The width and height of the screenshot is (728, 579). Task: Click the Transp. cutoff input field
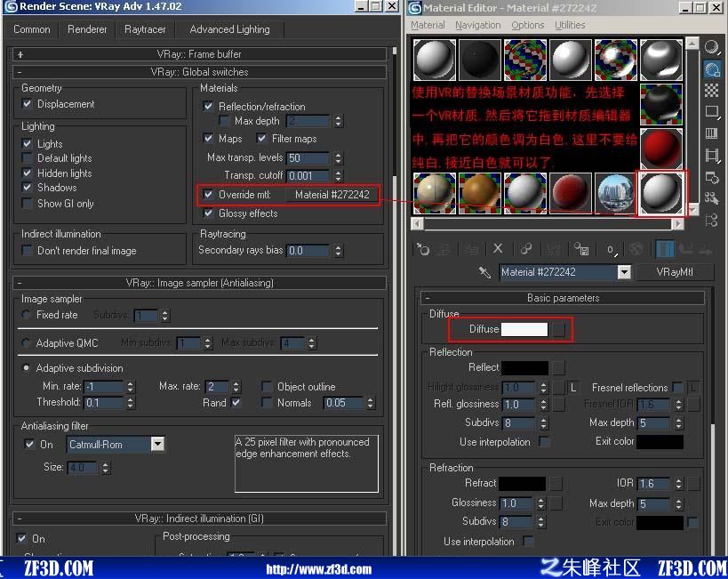pyautogui.click(x=308, y=175)
